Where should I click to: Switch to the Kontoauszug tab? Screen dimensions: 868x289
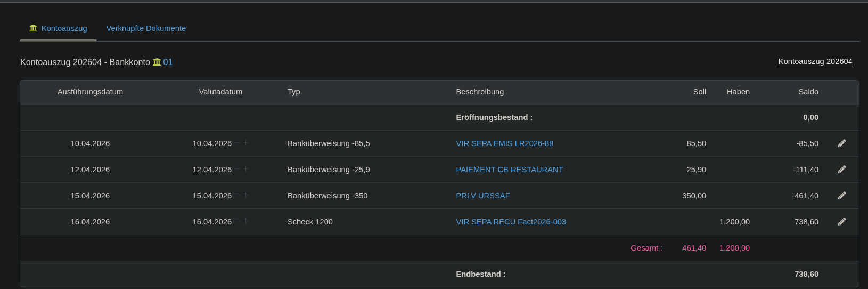58,28
